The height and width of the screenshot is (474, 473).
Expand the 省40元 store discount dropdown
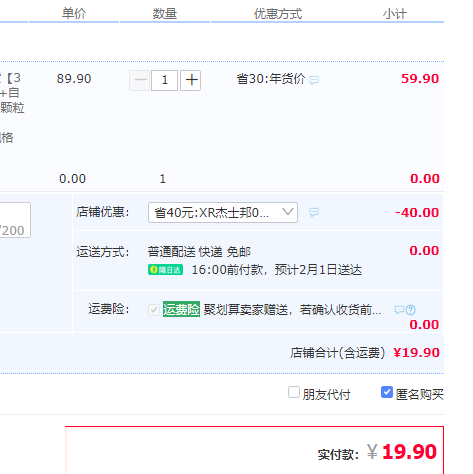pos(223,212)
